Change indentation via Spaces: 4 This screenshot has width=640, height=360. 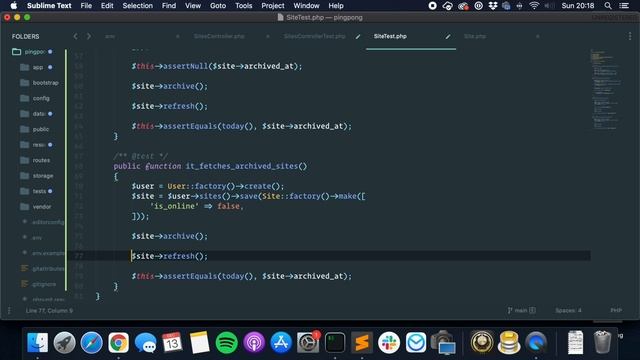[x=568, y=311]
